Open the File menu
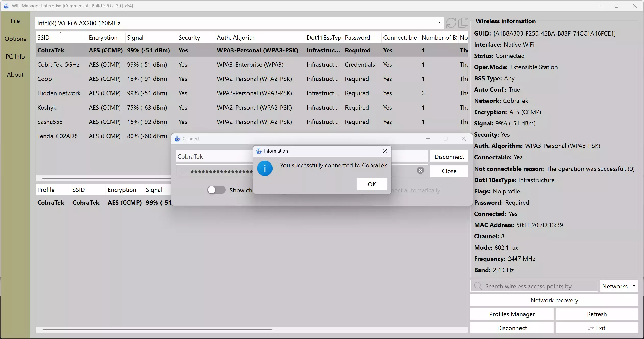The image size is (644, 339). 15,21
